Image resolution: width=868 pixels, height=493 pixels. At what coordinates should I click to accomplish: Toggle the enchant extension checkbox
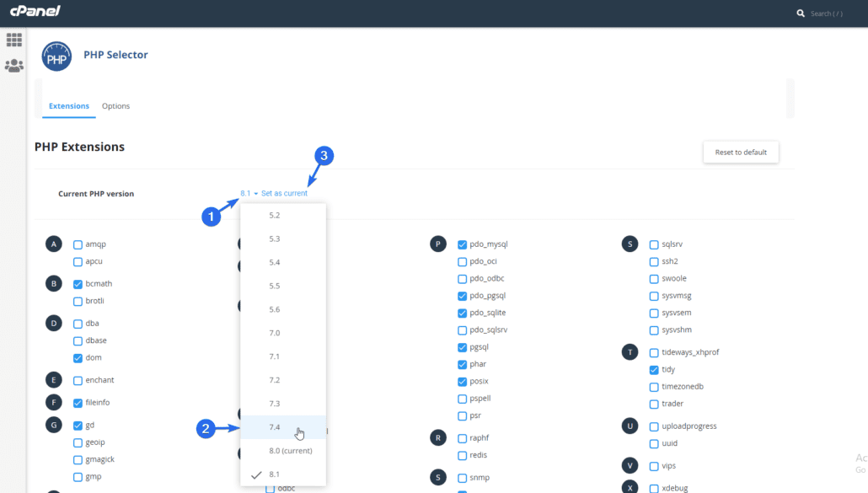pos(78,381)
